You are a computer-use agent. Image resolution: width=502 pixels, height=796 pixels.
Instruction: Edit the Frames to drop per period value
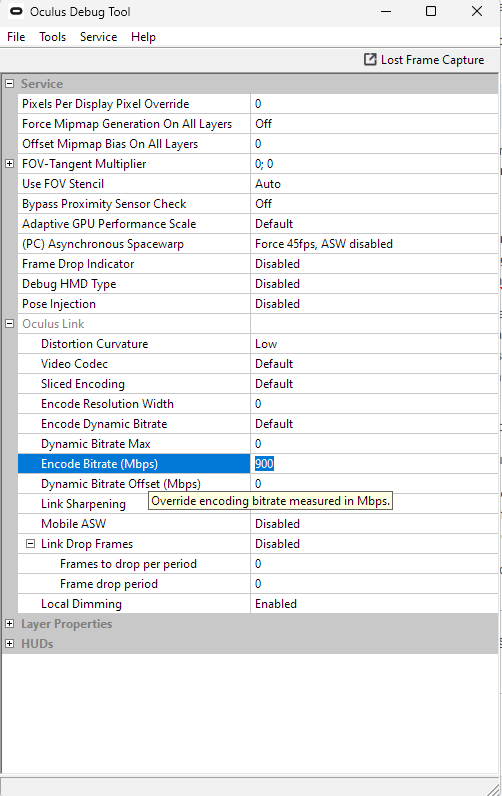click(374, 564)
